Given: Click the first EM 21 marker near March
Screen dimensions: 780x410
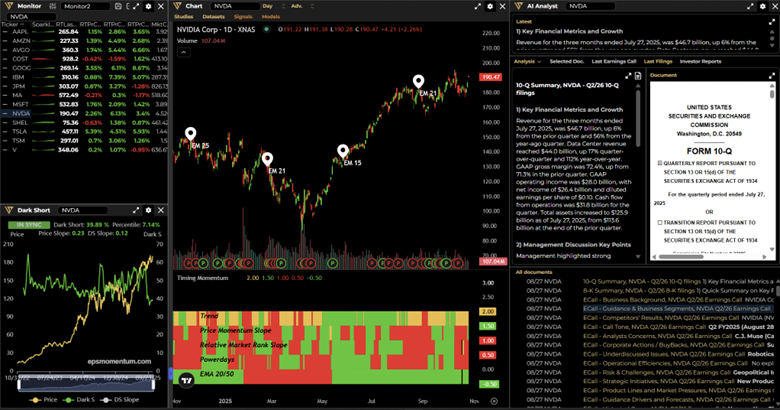Looking at the screenshot, I should click(x=267, y=159).
